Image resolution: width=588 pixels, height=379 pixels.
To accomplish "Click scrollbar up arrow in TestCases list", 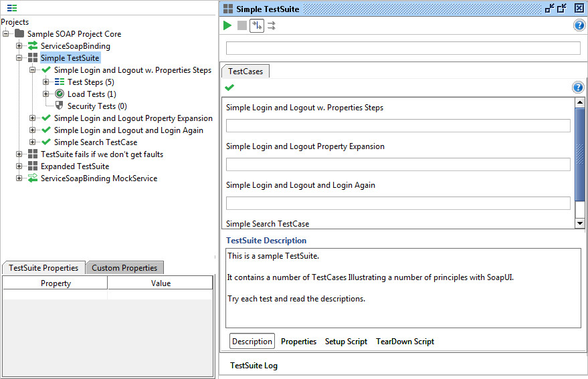I will click(580, 102).
